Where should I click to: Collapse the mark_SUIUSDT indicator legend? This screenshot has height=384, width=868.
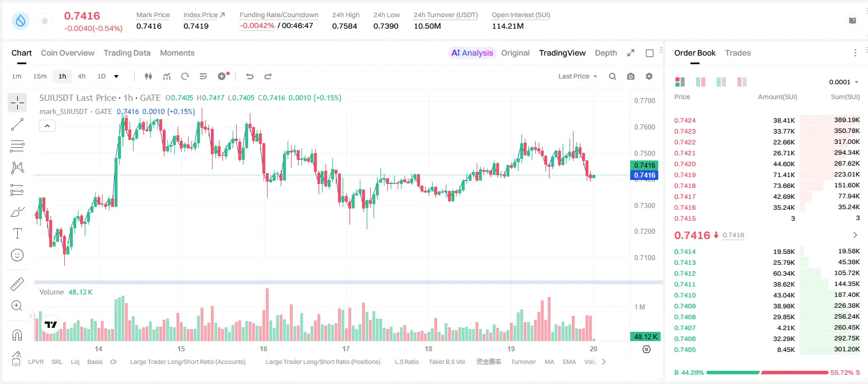(48, 126)
